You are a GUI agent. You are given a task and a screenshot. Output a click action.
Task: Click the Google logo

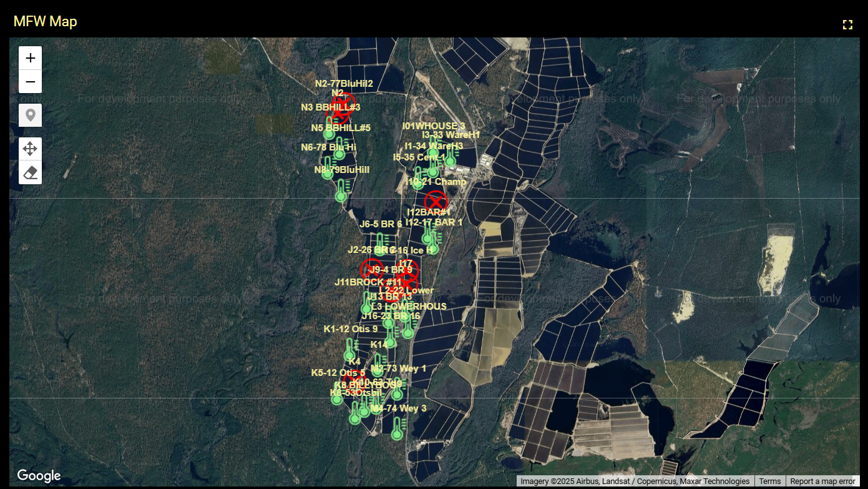click(39, 476)
